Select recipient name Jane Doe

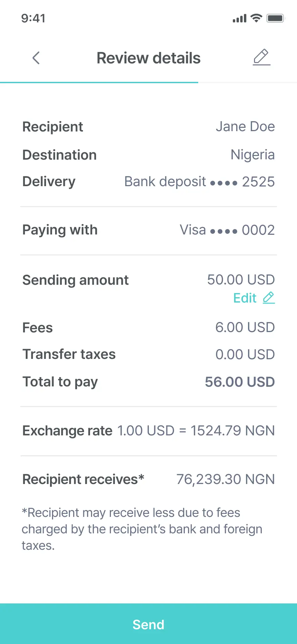[x=245, y=127]
